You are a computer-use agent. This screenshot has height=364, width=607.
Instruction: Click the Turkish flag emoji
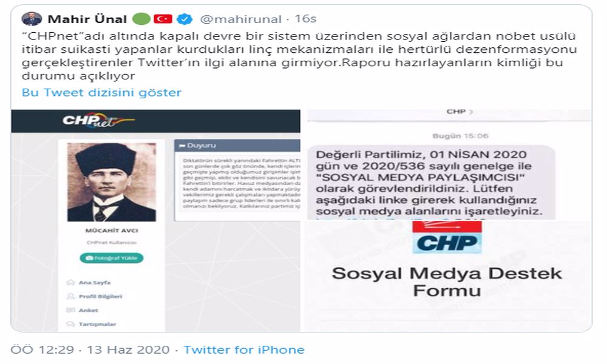163,19
